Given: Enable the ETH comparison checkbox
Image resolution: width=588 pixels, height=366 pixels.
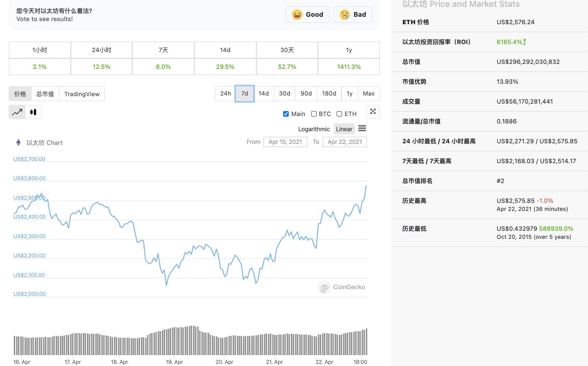Looking at the screenshot, I should coord(339,114).
